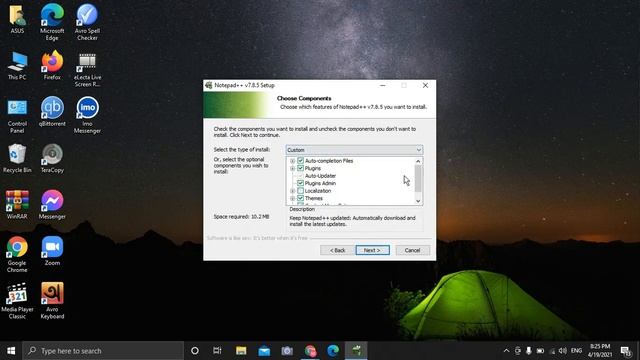
Task: Select the This PC desktop icon
Action: pyautogui.click(x=17, y=65)
